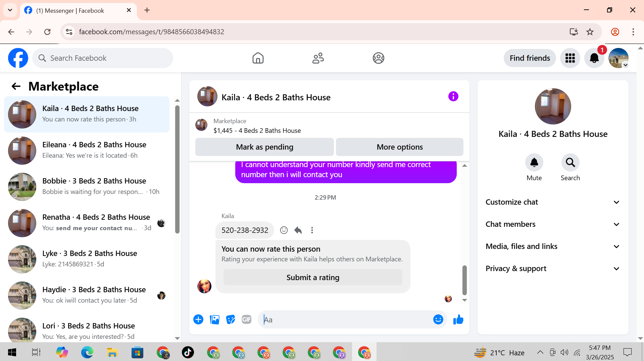644x361 pixels.
Task: Open the Groups icon in top navigation
Action: click(x=378, y=58)
